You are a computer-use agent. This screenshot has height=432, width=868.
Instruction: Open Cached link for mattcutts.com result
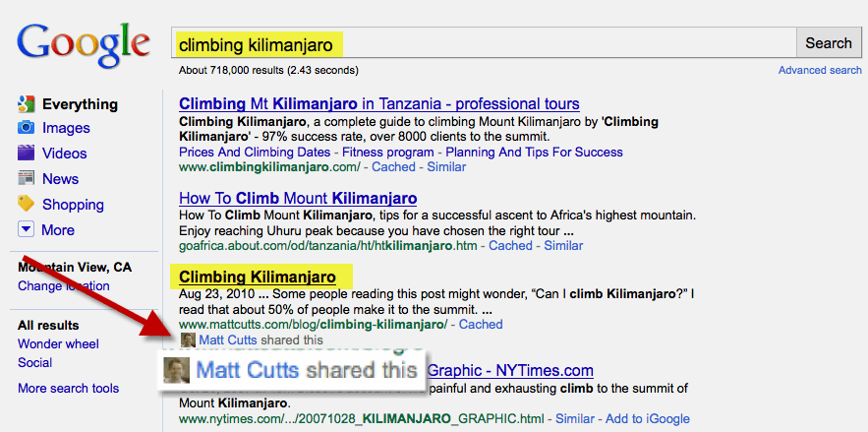coord(481,324)
